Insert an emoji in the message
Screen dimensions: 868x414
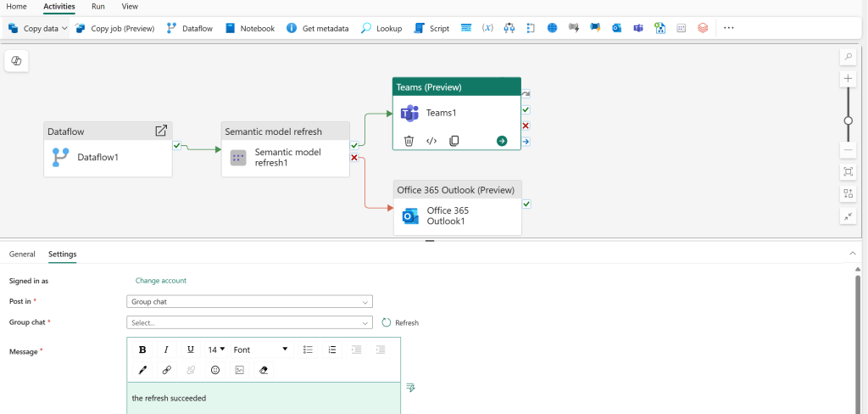214,370
